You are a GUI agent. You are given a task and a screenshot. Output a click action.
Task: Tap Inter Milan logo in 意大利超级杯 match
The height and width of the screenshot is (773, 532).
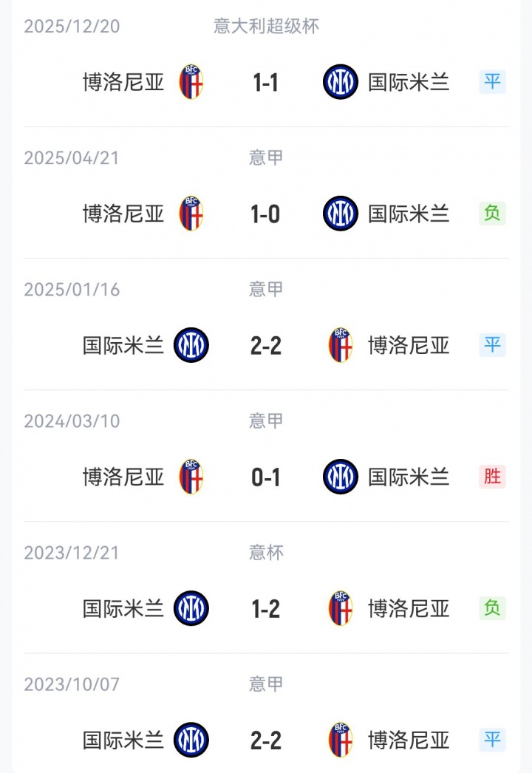coord(341,82)
